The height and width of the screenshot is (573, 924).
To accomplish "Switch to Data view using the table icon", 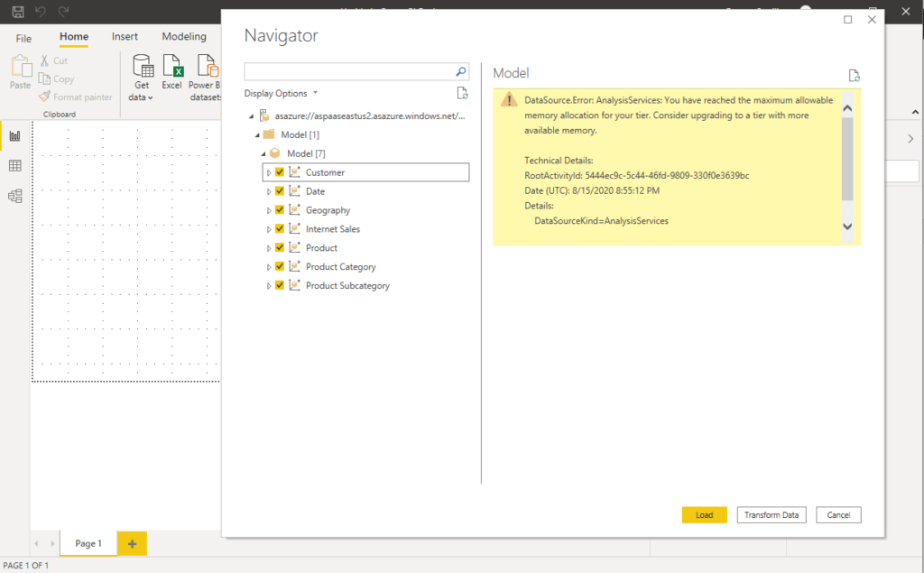I will point(14,165).
